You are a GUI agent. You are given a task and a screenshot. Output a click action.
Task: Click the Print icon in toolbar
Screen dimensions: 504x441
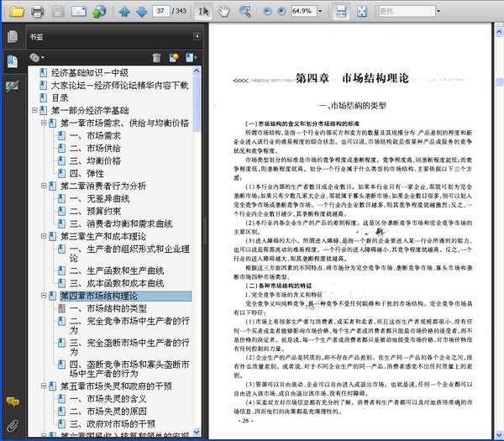(x=37, y=12)
